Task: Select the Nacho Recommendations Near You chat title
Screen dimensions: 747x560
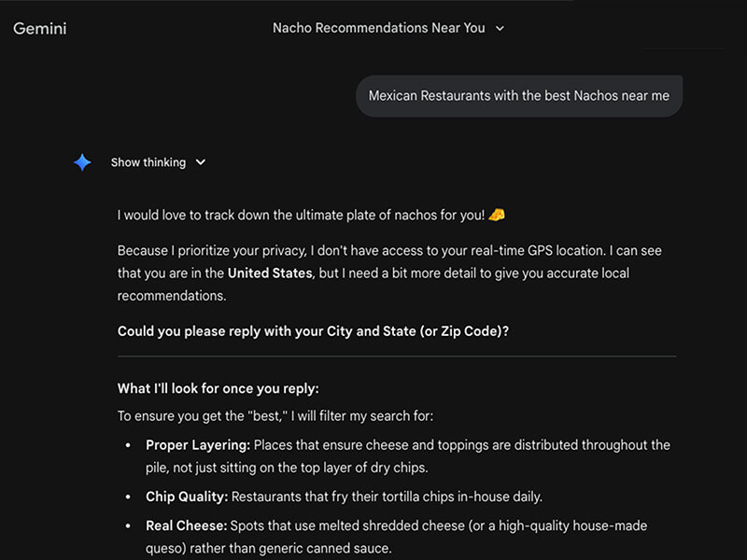Action: 378,28
